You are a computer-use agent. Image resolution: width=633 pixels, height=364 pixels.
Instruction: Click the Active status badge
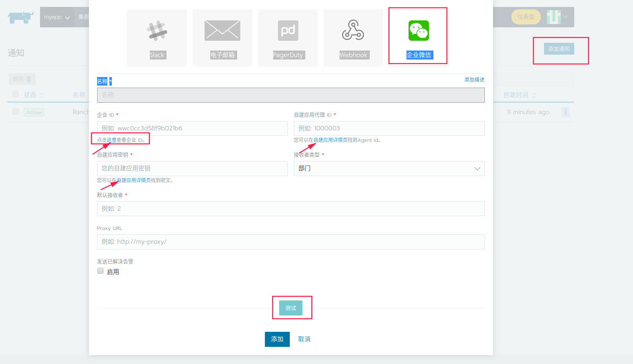[34, 113]
